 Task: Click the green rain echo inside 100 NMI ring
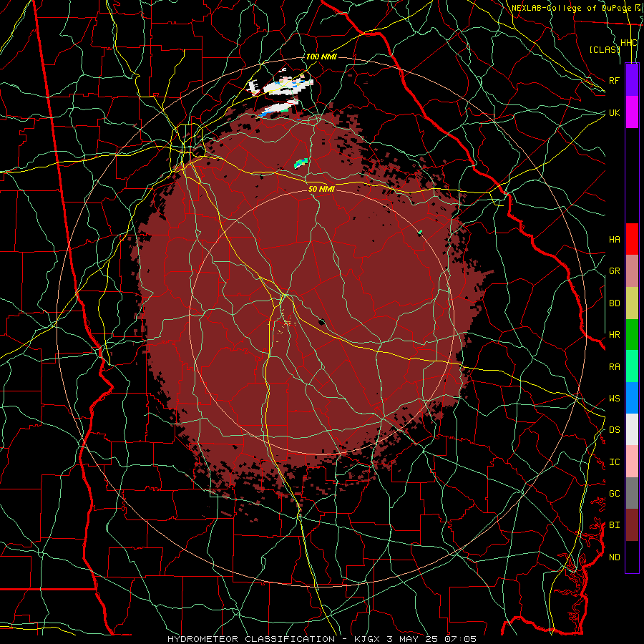tap(301, 162)
